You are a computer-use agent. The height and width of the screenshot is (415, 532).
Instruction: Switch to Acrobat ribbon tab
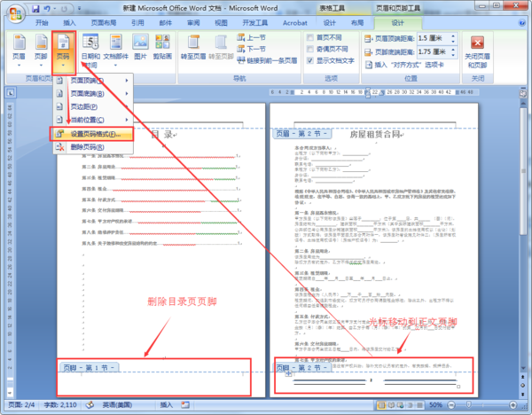295,23
